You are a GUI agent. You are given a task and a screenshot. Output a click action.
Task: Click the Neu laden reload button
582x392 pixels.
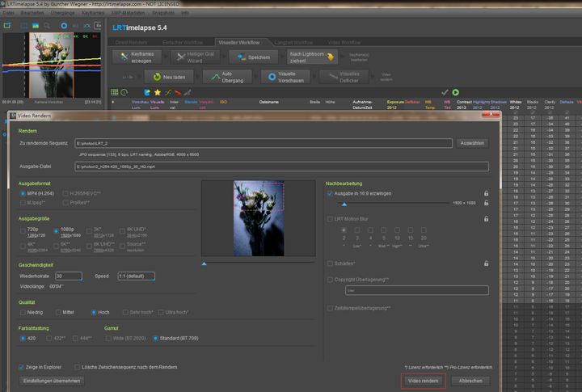coord(169,77)
